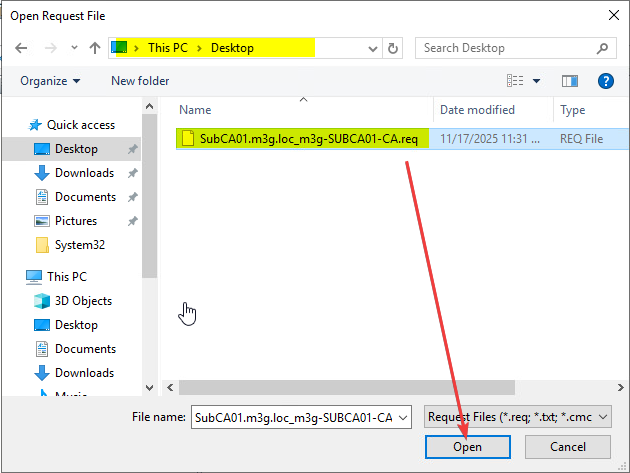Click the Open button

467,447
